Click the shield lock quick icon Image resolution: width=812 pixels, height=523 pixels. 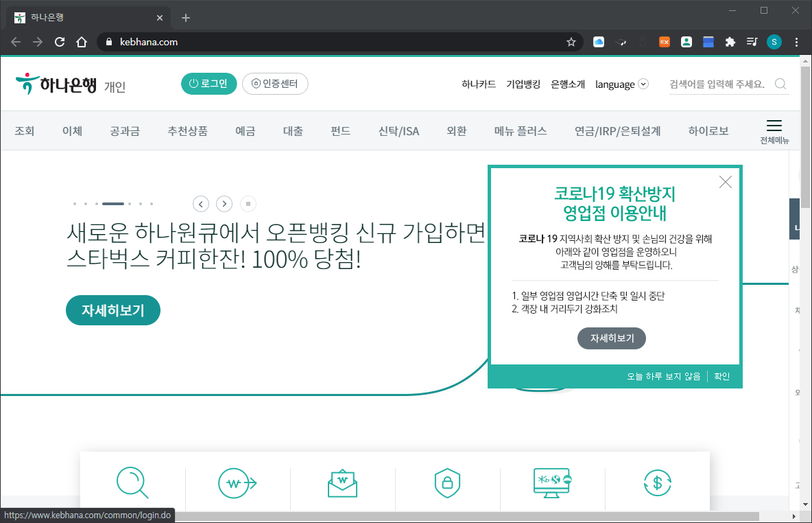point(447,483)
